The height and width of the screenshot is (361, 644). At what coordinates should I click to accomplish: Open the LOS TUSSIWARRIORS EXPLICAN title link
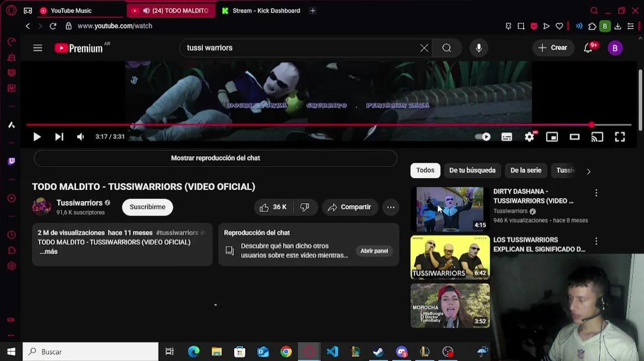tap(539, 245)
